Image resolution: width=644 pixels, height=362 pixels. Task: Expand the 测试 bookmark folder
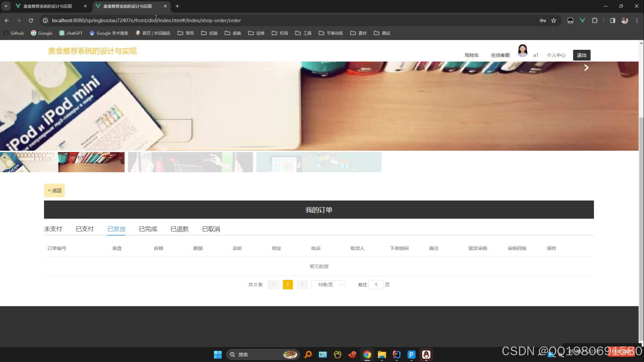(x=382, y=33)
